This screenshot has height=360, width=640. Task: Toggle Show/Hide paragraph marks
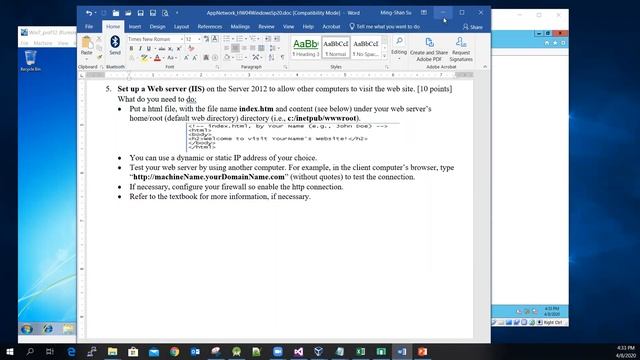pyautogui.click(x=282, y=58)
